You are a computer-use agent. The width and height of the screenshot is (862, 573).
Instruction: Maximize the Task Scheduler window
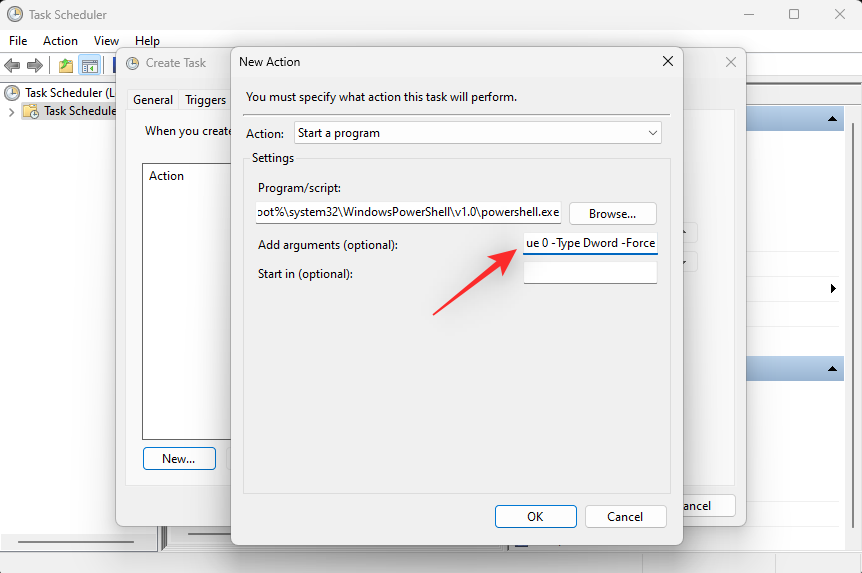click(794, 14)
